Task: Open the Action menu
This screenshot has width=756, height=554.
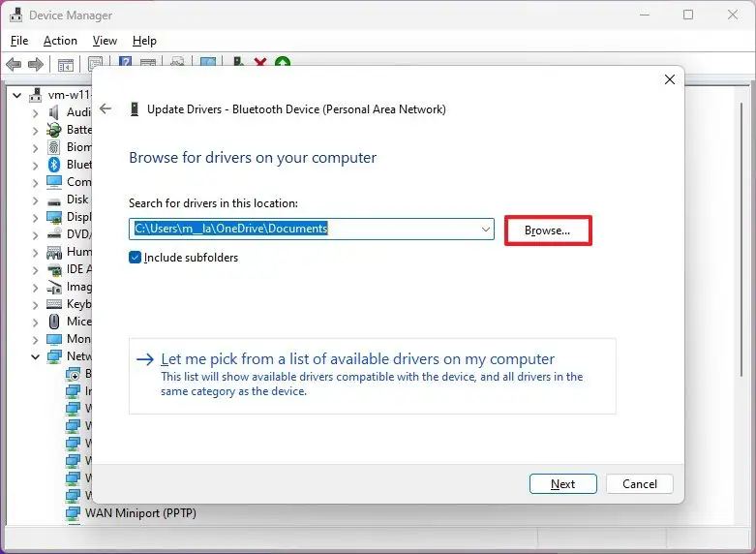Action: click(60, 41)
